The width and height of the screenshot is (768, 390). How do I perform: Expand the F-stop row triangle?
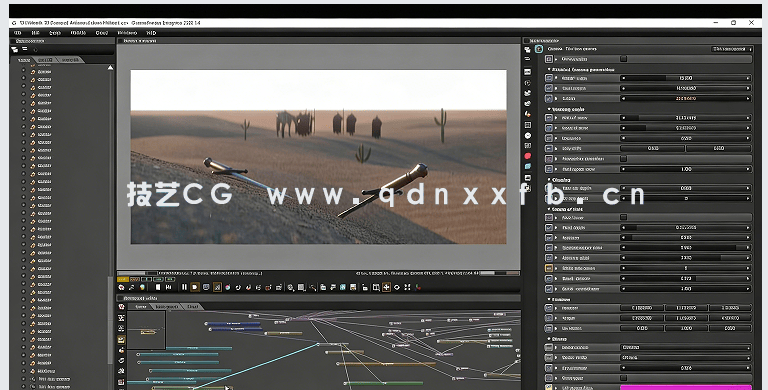[x=556, y=98]
